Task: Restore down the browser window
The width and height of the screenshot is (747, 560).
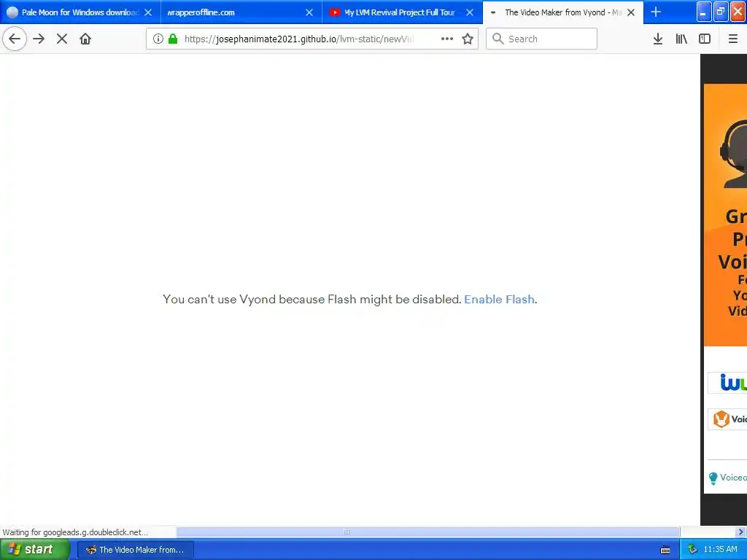Action: click(721, 12)
